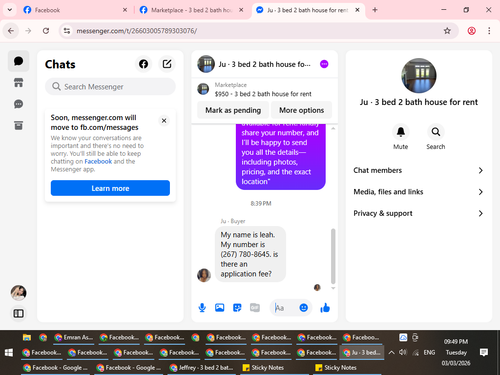Click chat scrollbar down arrow
This screenshot has height=375, width=500.
333,288
